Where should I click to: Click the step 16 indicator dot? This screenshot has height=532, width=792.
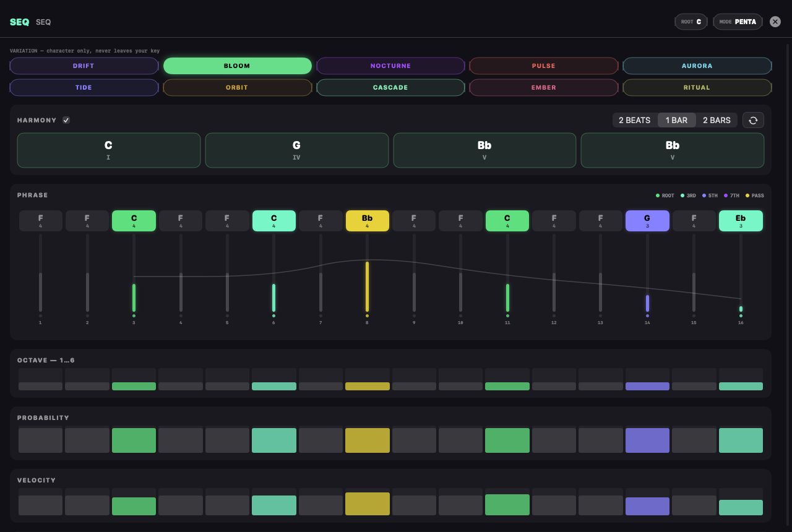pos(741,316)
